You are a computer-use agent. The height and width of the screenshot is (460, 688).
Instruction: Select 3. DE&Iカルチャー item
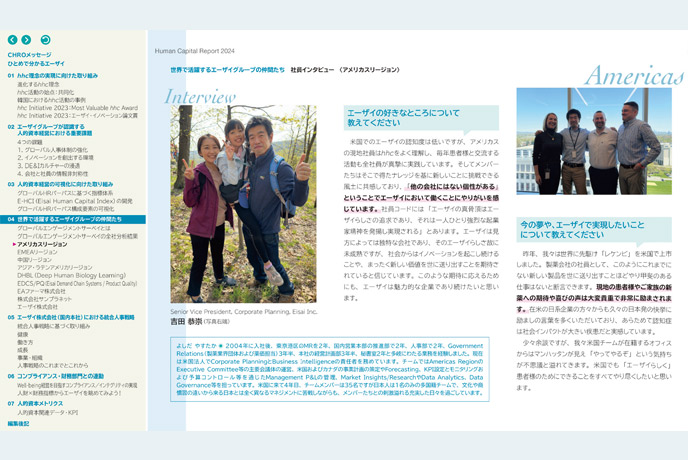pyautogui.click(x=48, y=165)
